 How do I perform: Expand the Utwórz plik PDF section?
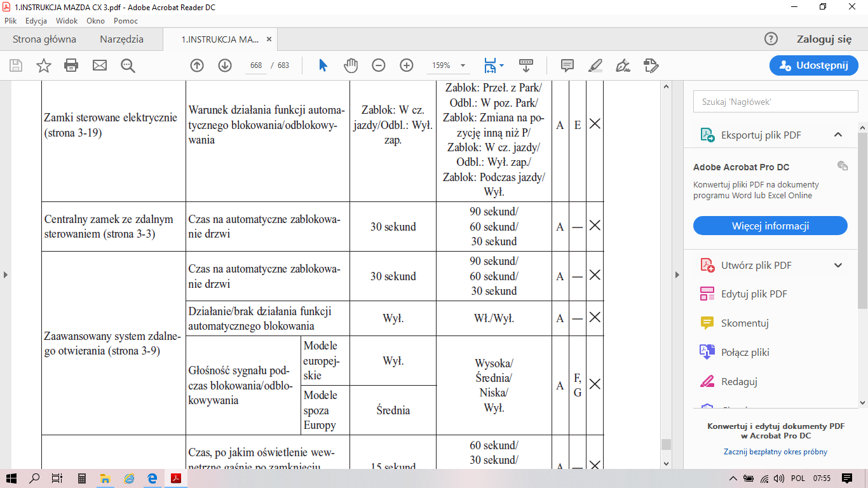pos(837,266)
